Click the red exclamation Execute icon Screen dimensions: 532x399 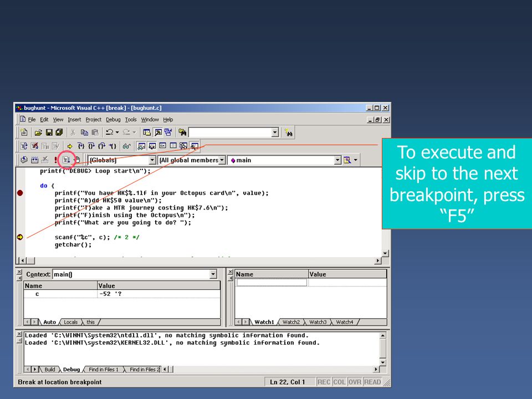click(x=55, y=160)
